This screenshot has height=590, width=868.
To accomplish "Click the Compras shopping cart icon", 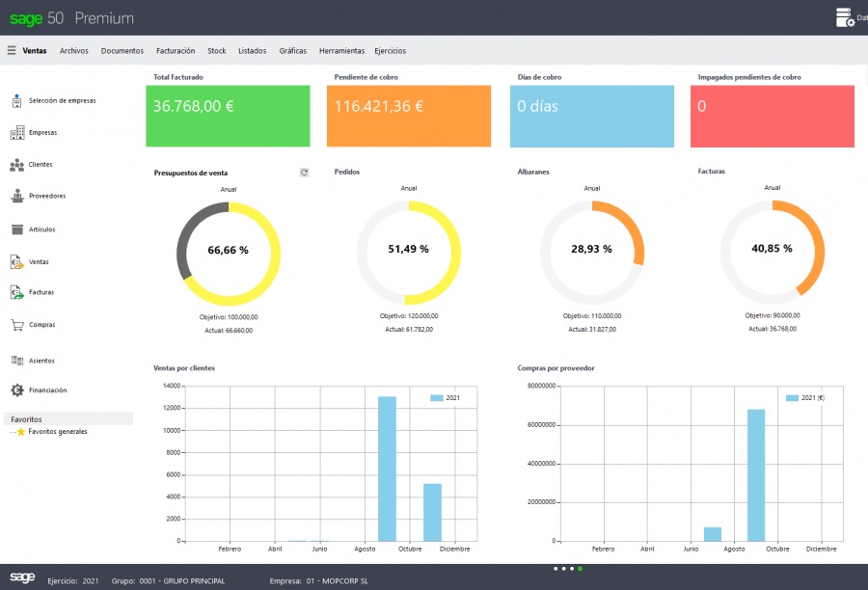I will pyautogui.click(x=41, y=324).
